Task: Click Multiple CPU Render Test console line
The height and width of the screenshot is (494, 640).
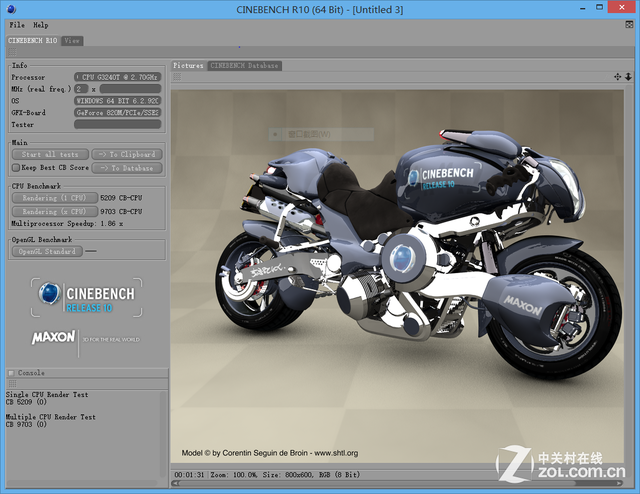Action: [51, 417]
